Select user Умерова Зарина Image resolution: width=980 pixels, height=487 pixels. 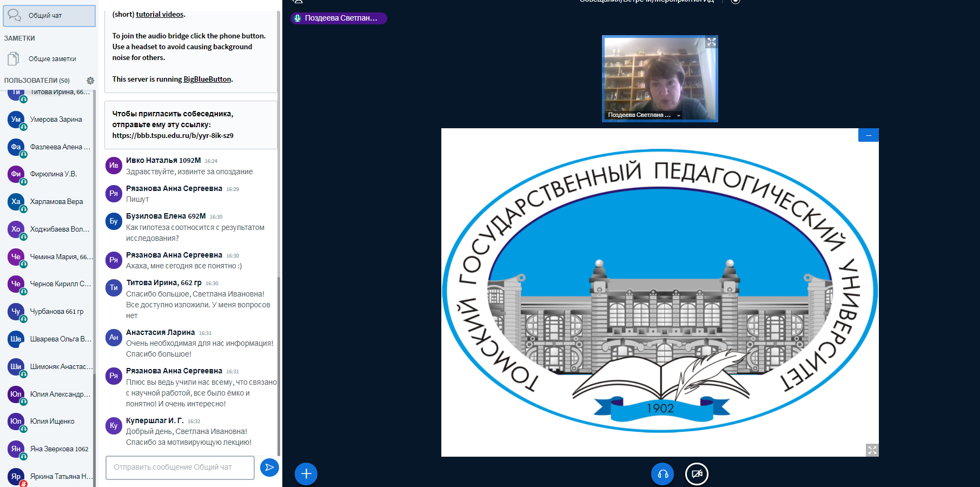[49, 120]
